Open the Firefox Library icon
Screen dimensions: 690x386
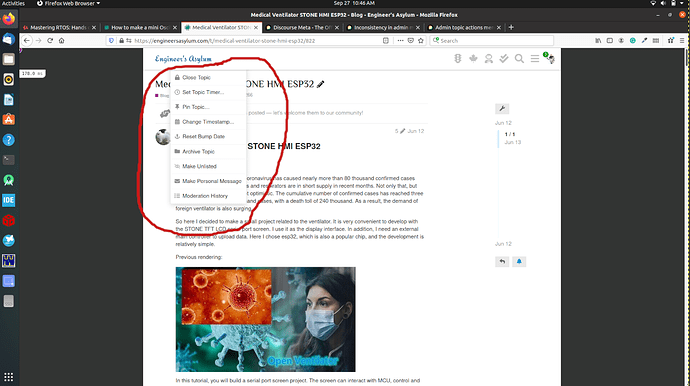[598, 40]
